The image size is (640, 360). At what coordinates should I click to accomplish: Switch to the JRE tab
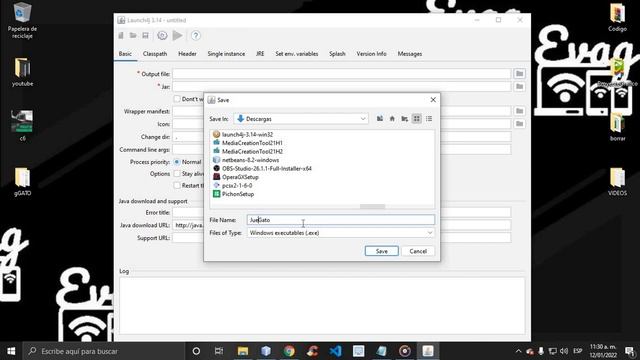260,54
